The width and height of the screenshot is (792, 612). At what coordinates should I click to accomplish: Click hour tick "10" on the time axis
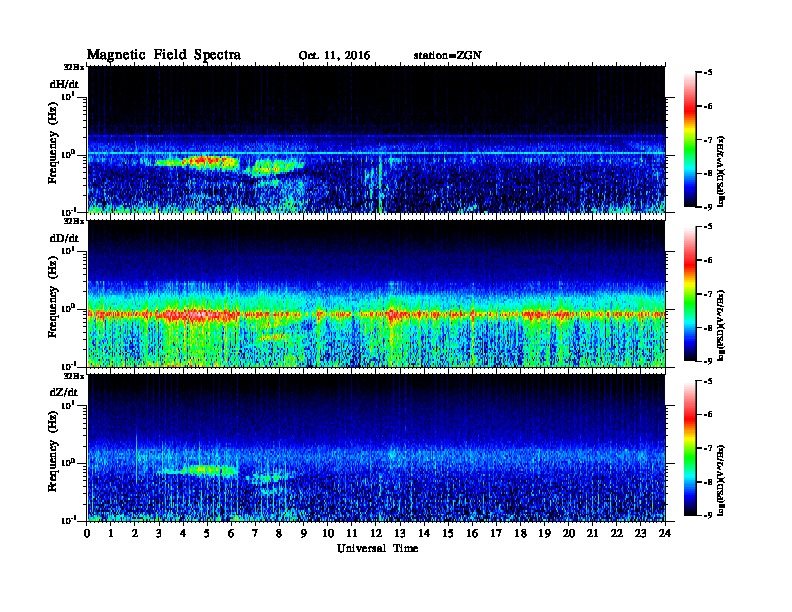click(x=328, y=534)
